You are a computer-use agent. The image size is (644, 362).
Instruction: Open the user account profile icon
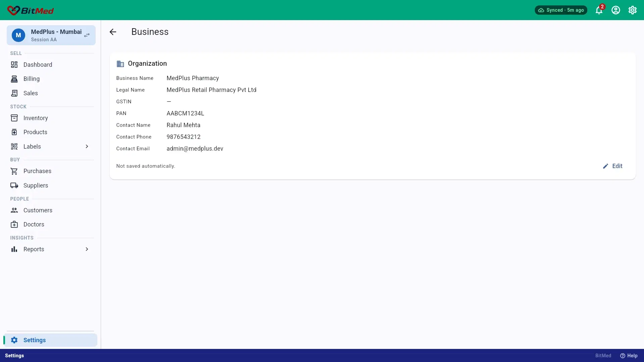615,10
